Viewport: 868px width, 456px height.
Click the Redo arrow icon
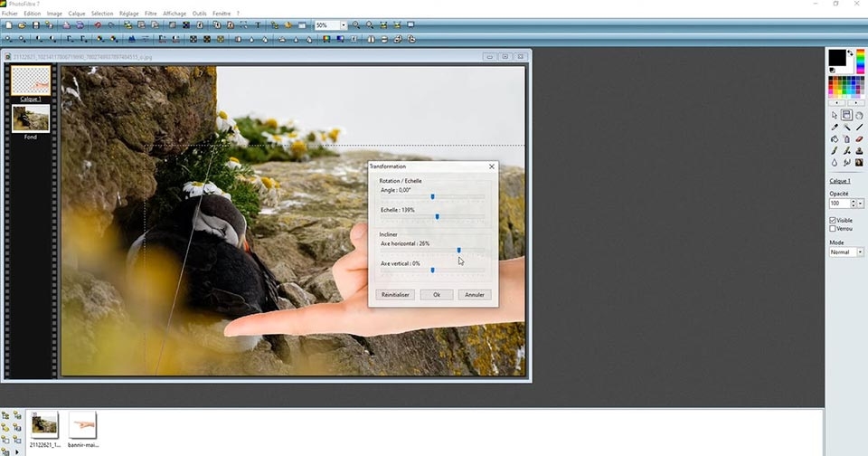pos(111,25)
